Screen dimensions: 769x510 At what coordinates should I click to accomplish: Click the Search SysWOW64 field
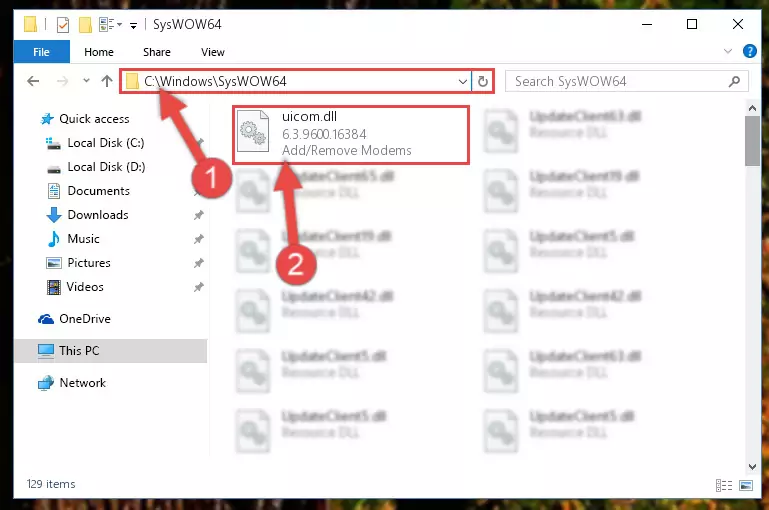pos(626,81)
